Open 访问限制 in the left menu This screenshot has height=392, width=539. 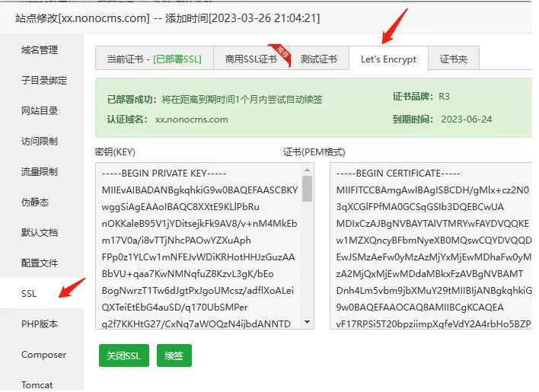point(40,142)
